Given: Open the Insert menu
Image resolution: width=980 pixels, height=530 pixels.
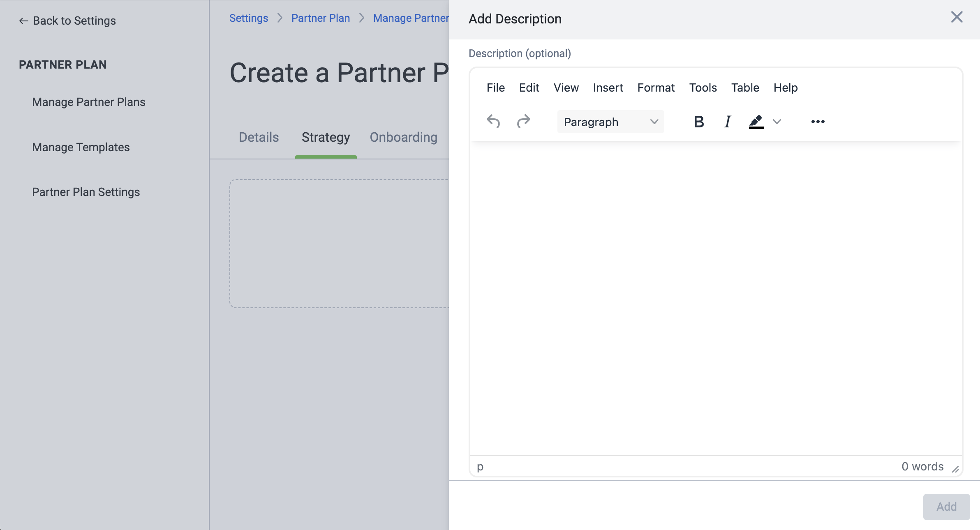Looking at the screenshot, I should (608, 88).
